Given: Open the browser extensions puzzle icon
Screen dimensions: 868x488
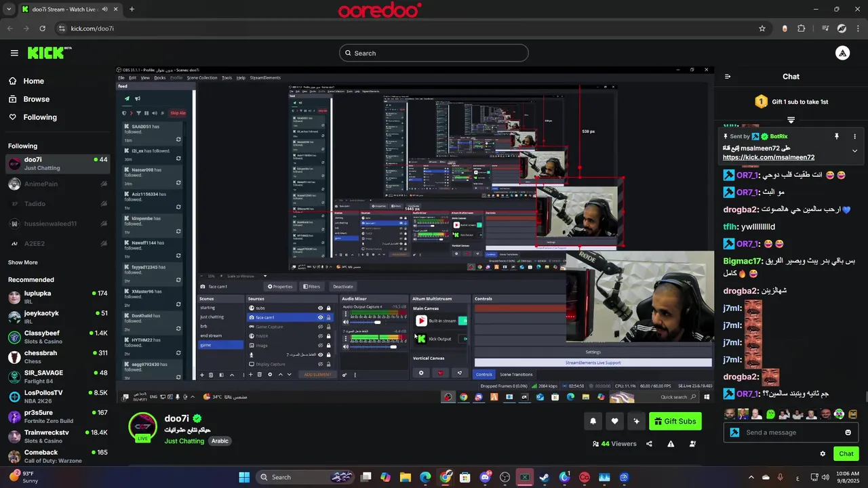Looking at the screenshot, I should coord(802,28).
